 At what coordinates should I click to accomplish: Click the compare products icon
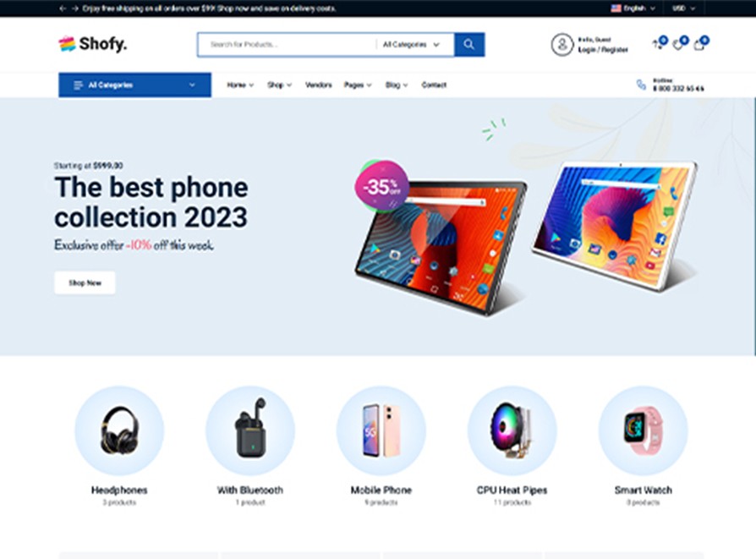click(x=657, y=45)
